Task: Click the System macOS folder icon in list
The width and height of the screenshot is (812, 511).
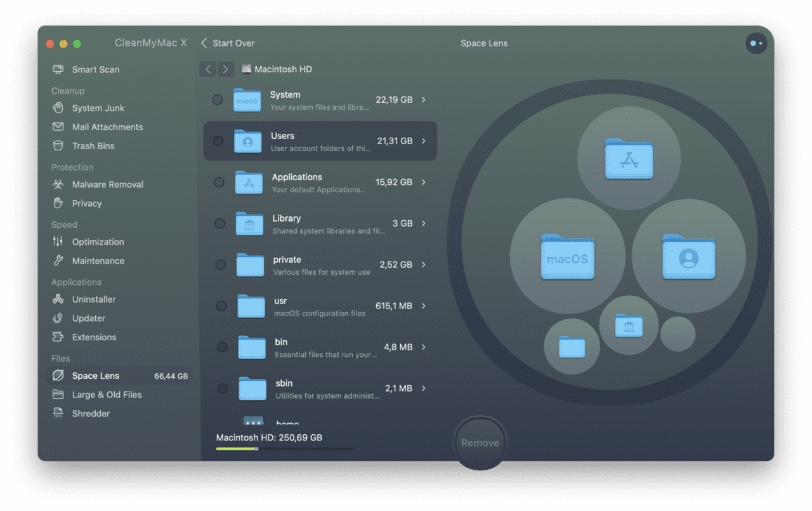Action: 247,100
